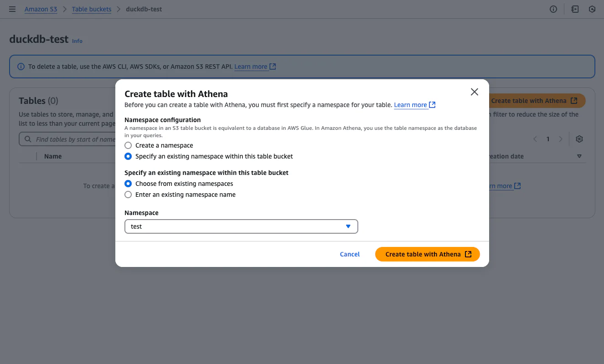Screen dimensions: 604x364
Task: Sort by Creation date column arrow
Action: 579,156
